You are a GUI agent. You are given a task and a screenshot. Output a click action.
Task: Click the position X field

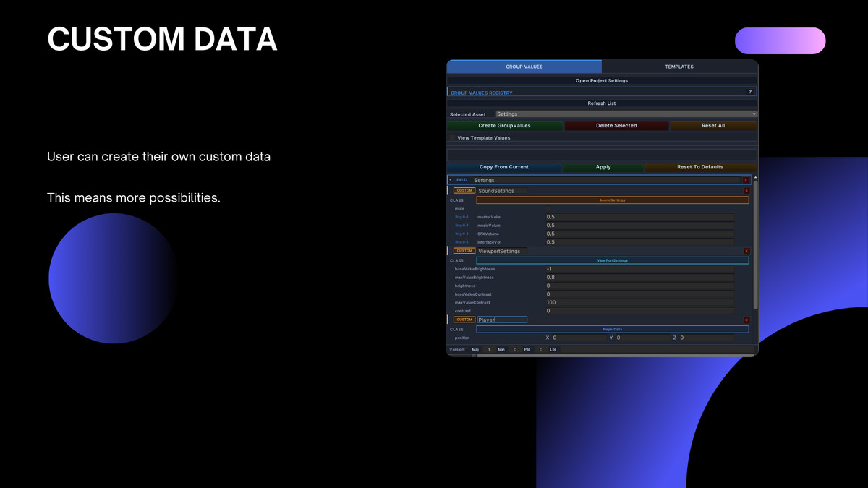tap(579, 338)
